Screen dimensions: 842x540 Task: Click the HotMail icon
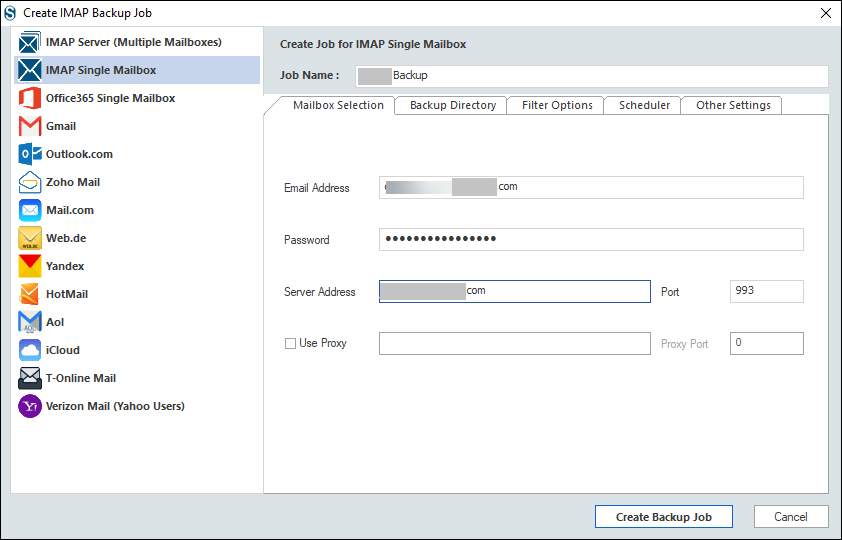pyautogui.click(x=30, y=294)
